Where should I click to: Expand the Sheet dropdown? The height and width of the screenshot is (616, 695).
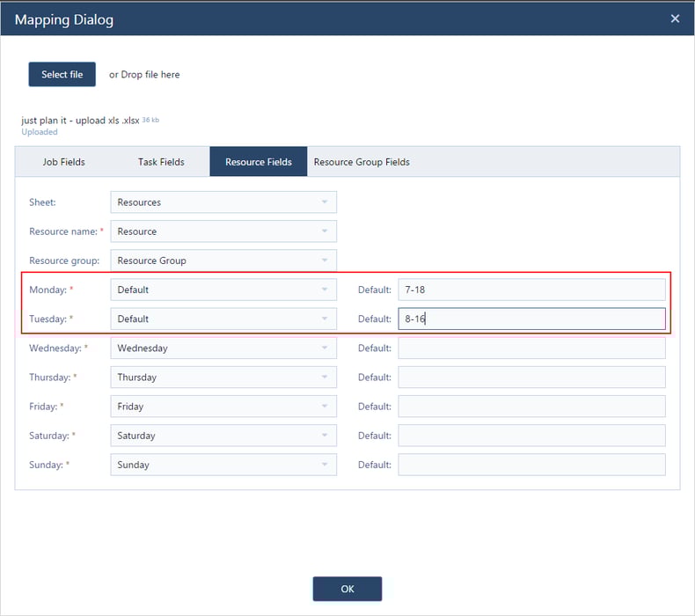pos(223,202)
